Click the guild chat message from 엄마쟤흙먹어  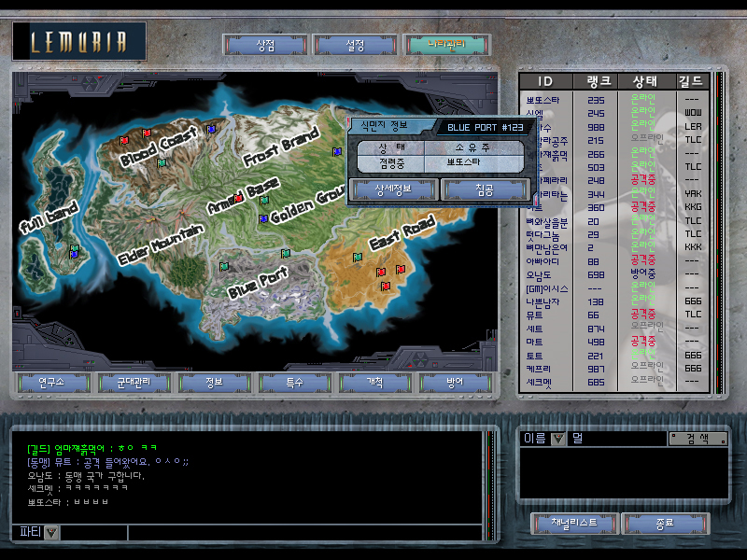coord(92,448)
